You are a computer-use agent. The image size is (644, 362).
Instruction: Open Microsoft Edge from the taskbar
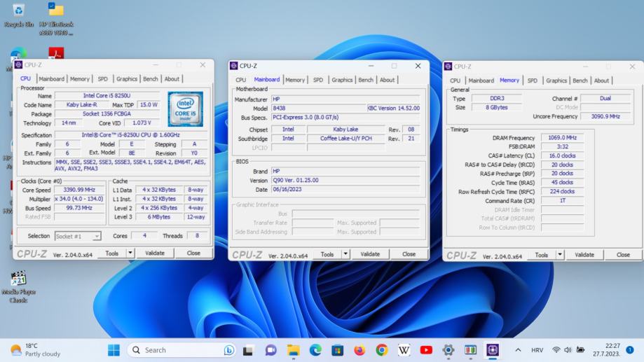pyautogui.click(x=315, y=350)
